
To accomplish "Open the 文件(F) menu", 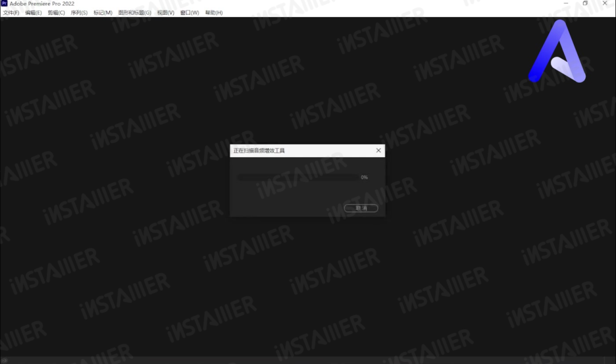I will click(x=11, y=13).
